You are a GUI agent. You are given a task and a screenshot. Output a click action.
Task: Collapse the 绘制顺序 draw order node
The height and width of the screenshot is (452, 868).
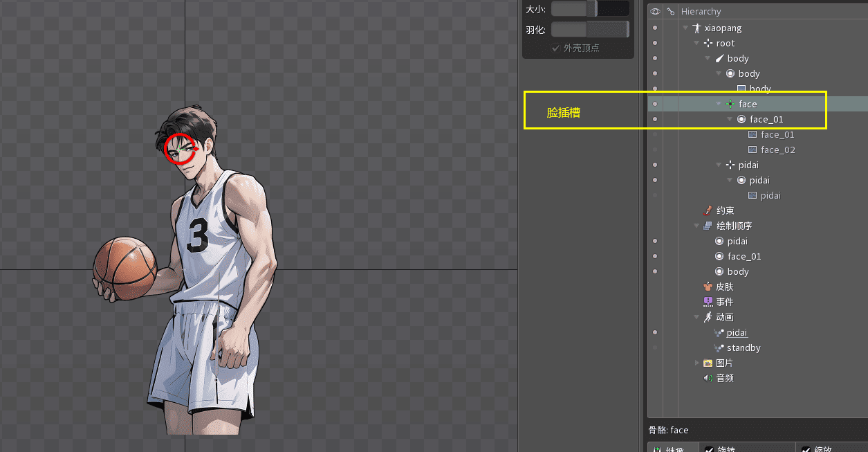696,226
